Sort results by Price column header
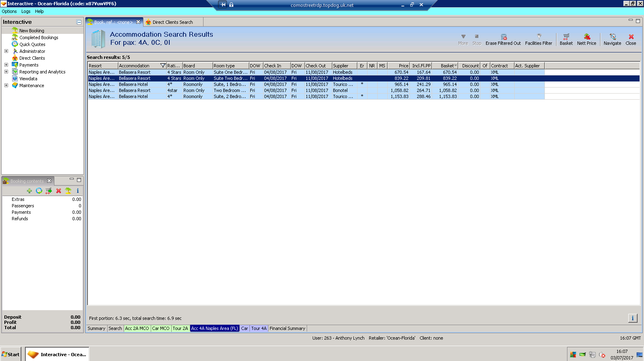Viewport: 644px width, 361px height. tap(399, 66)
